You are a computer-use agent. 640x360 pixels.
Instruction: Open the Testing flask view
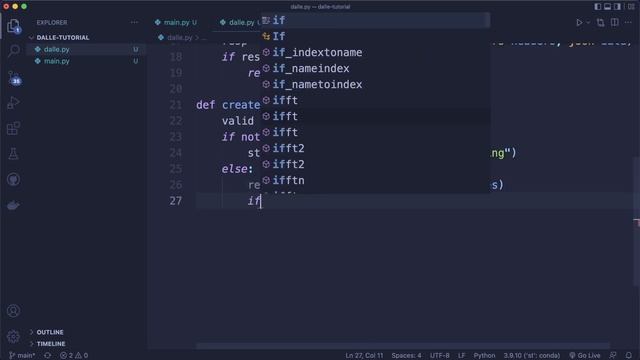click(x=13, y=154)
